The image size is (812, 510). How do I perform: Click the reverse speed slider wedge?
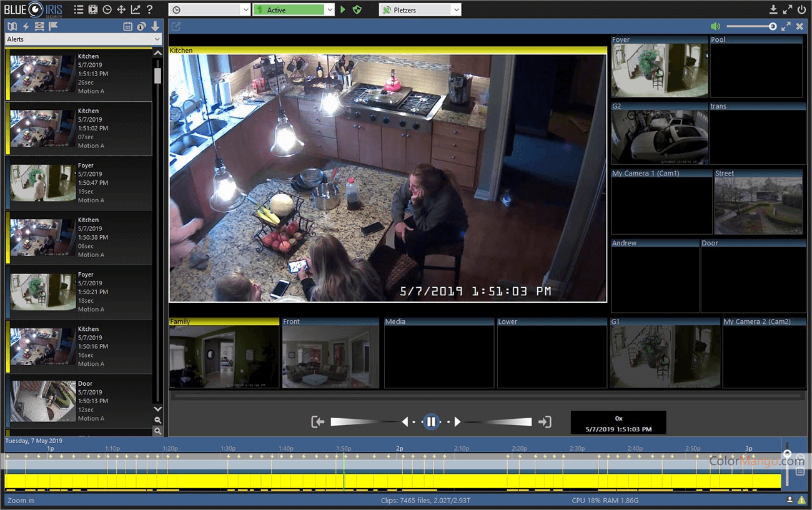365,422
